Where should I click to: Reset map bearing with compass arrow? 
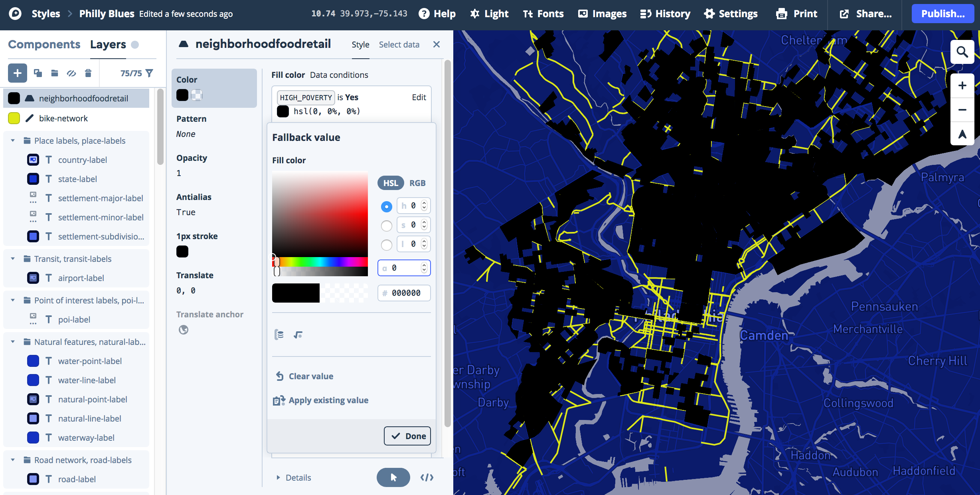tap(962, 134)
